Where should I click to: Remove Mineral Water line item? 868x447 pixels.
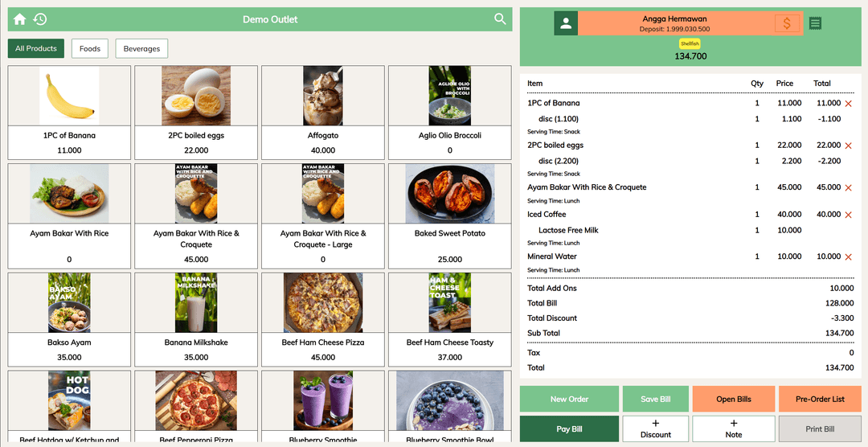[x=848, y=257]
